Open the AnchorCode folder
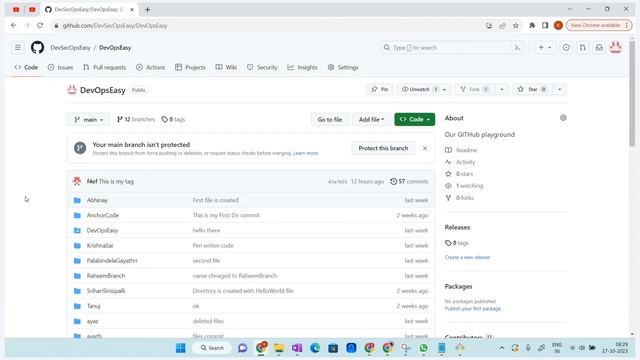This screenshot has height=360, width=640. coord(102,215)
